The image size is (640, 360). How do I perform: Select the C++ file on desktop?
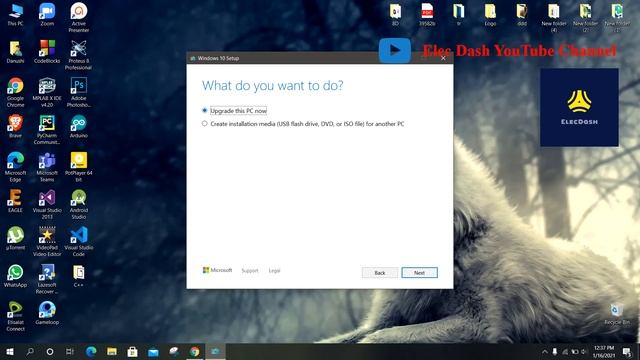click(x=78, y=276)
